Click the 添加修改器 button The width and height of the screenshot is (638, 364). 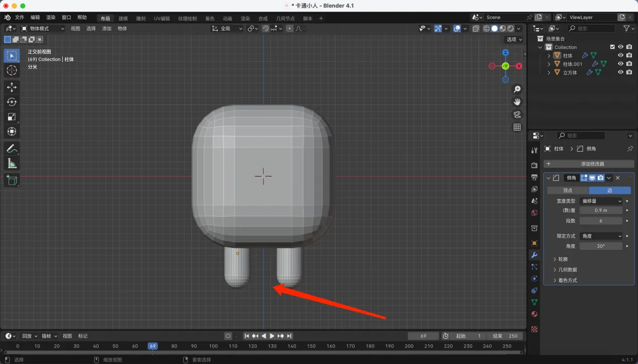coord(589,164)
